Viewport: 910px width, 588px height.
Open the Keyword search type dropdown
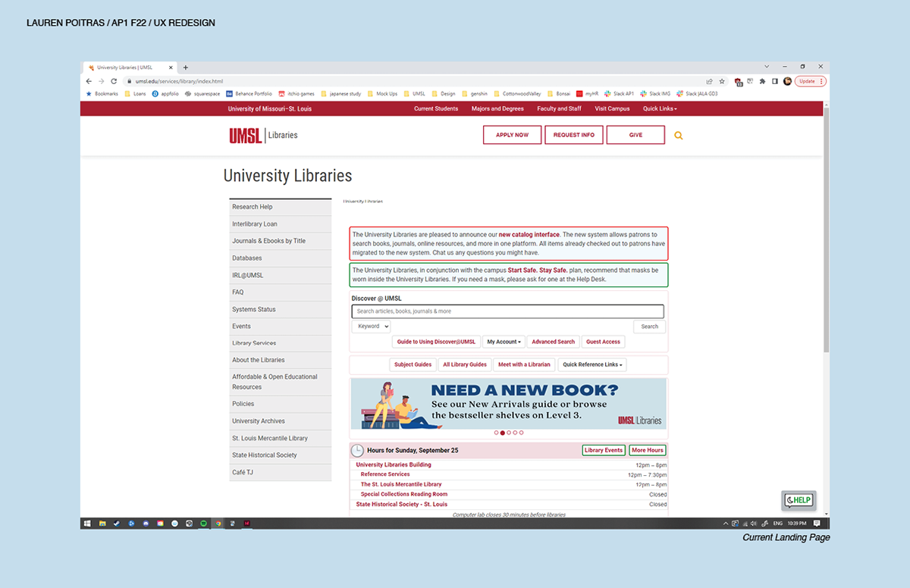click(x=371, y=327)
